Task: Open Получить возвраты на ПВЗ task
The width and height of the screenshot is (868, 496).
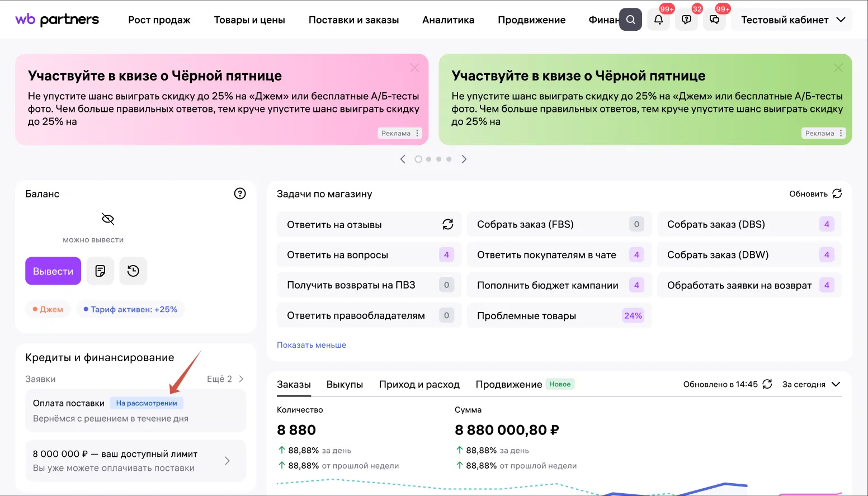Action: [x=369, y=285]
